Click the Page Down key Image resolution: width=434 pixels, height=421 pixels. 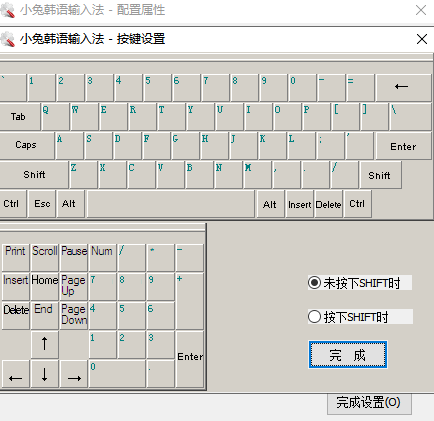point(74,315)
